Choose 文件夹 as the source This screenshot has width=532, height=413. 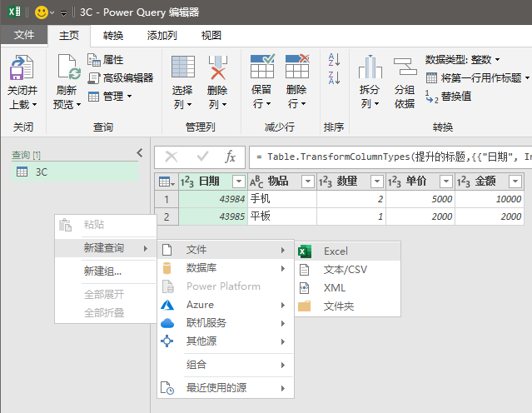pyautogui.click(x=348, y=306)
